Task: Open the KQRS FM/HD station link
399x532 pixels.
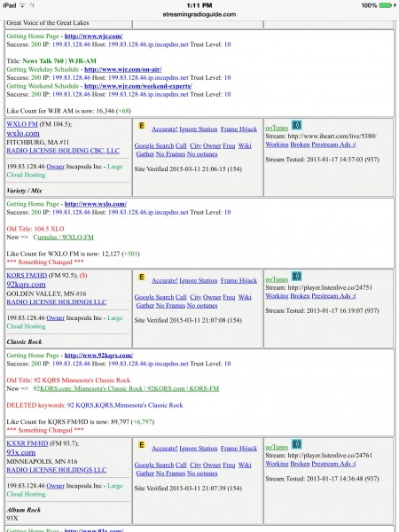Action: [x=27, y=276]
